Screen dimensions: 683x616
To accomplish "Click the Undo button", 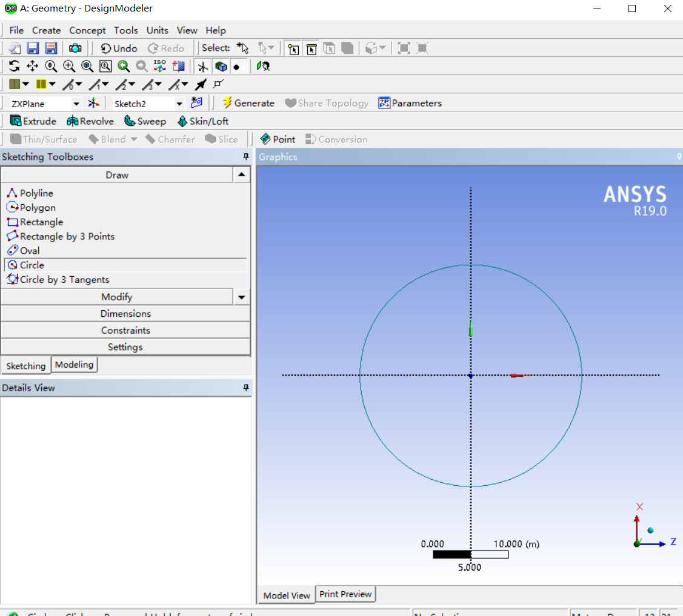I will coord(119,48).
